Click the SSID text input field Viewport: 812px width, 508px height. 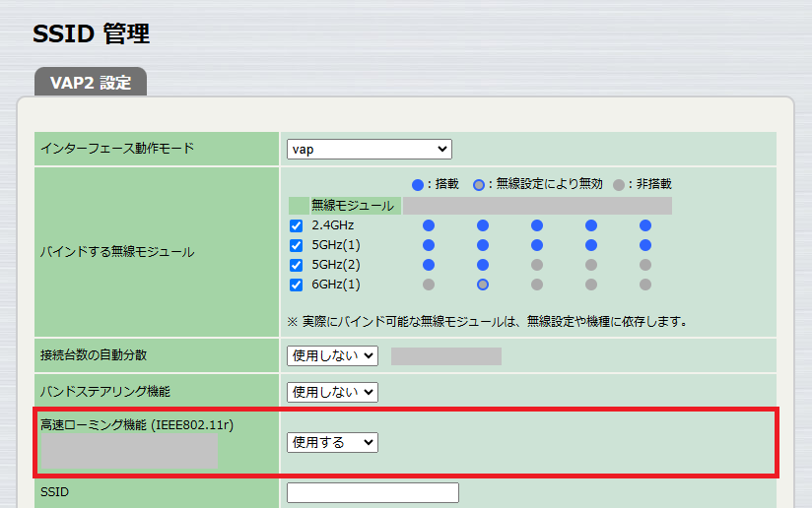[372, 492]
